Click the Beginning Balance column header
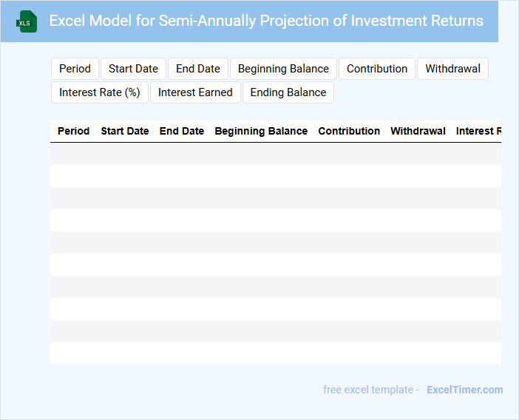519x420 pixels. pos(261,131)
